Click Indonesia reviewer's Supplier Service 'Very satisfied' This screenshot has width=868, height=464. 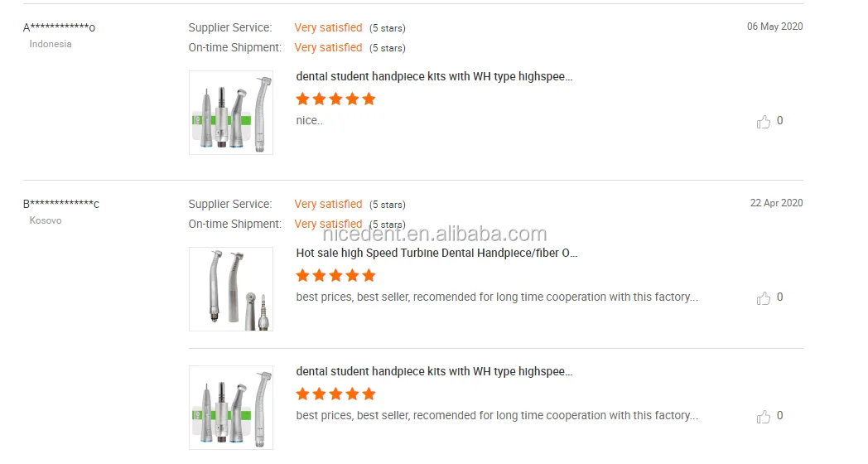pyautogui.click(x=328, y=28)
